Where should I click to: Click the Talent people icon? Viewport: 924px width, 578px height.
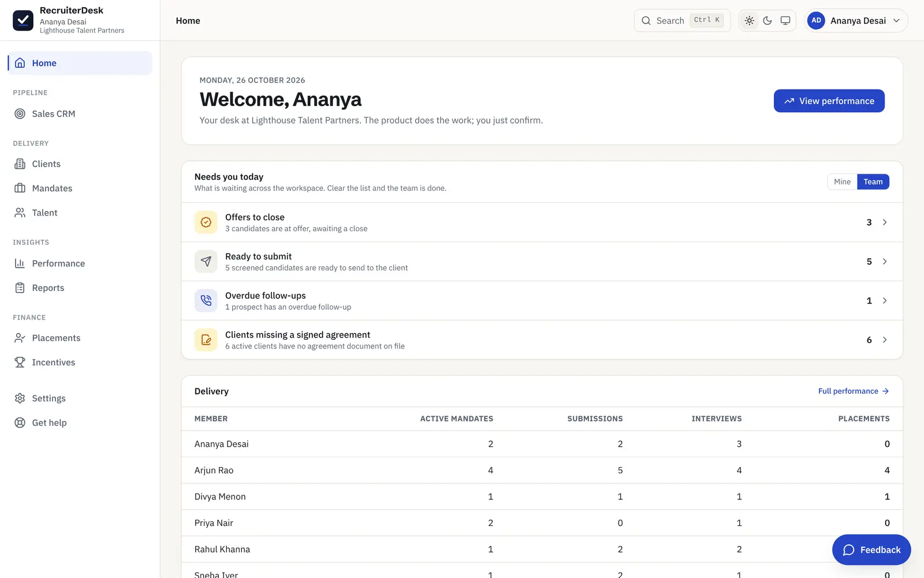[x=20, y=213]
